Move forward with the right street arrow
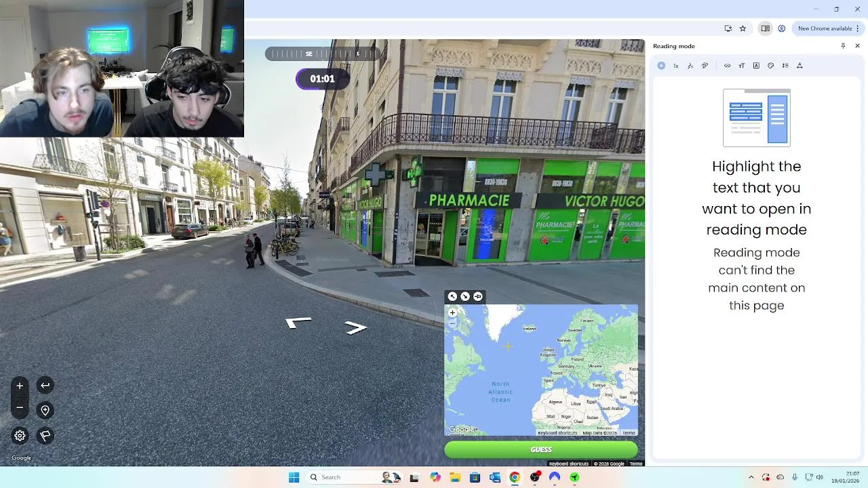The image size is (868, 488). tap(355, 328)
